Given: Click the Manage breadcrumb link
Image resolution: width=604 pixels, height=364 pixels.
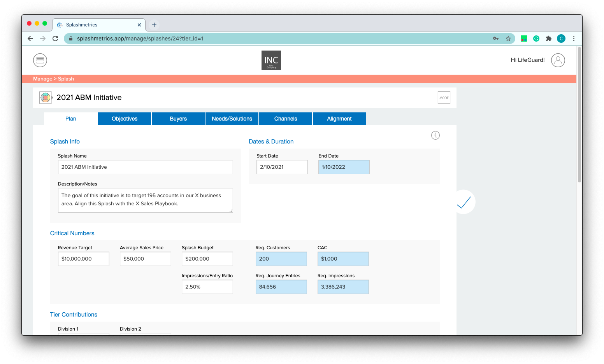Looking at the screenshot, I should point(42,79).
